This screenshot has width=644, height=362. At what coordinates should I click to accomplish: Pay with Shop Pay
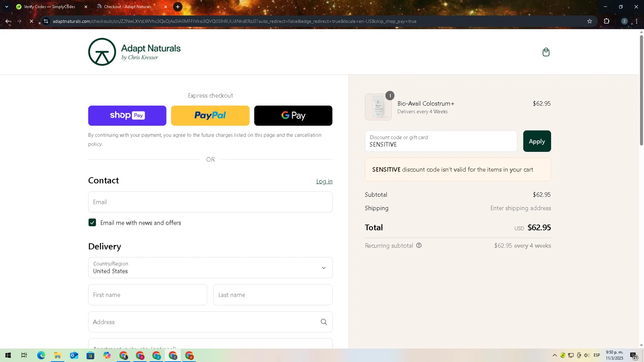point(127,115)
